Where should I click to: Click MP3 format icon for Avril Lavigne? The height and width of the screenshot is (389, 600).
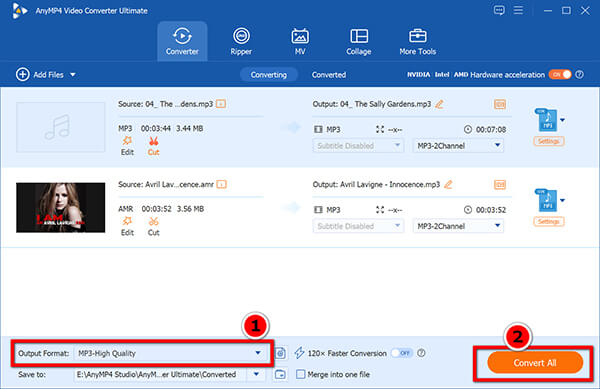pos(546,200)
